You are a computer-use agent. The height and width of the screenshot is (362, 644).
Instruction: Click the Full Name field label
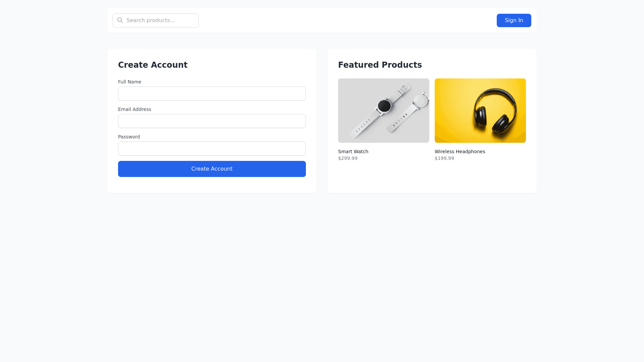tap(129, 82)
